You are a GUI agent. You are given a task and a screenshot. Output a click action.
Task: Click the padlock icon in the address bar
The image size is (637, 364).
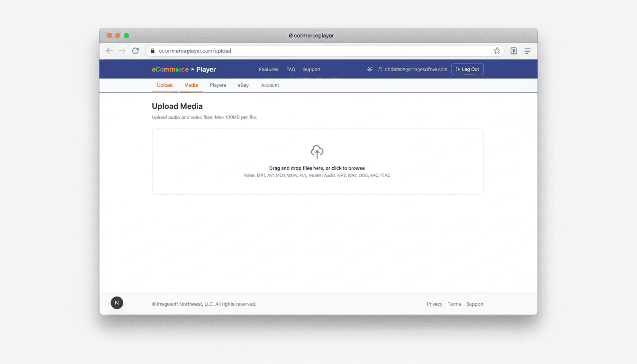pyautogui.click(x=152, y=51)
